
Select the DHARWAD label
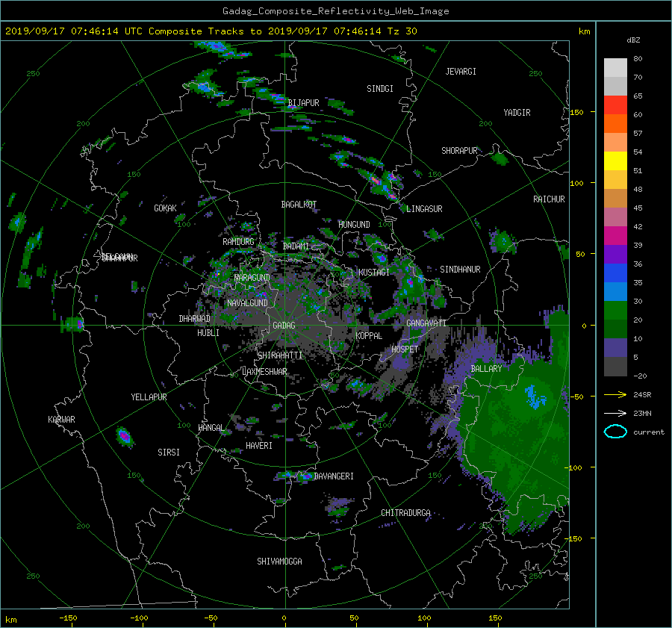coord(195,319)
